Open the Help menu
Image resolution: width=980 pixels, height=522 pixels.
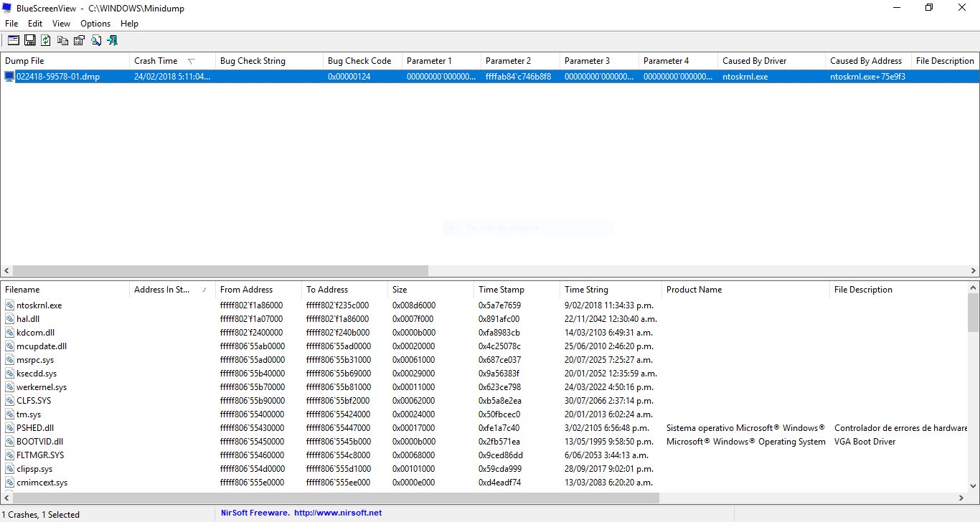pos(129,24)
